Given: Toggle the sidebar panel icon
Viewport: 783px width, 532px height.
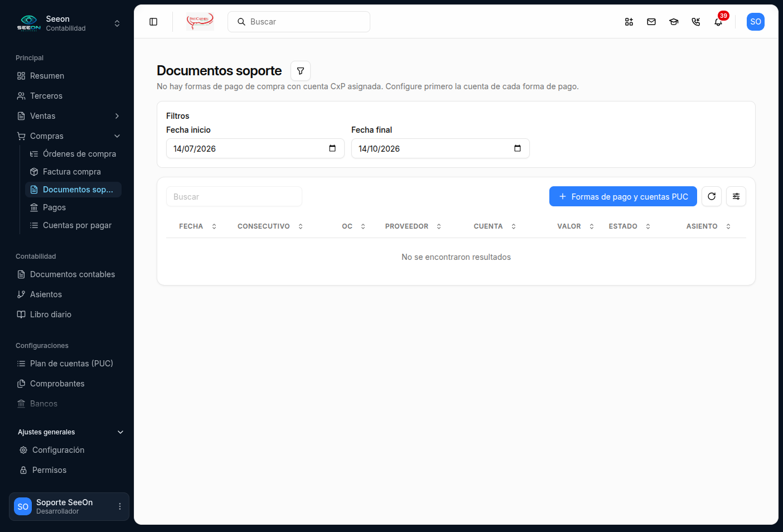Looking at the screenshot, I should point(153,22).
